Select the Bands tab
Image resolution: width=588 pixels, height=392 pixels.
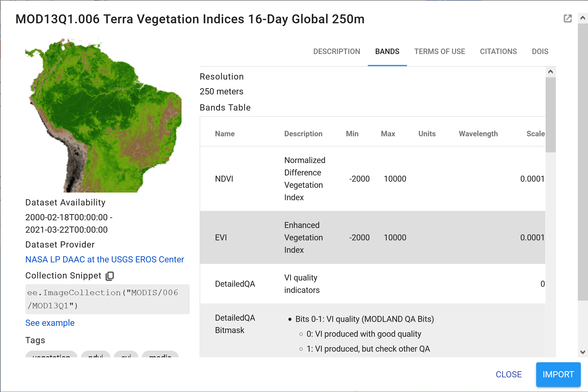(x=387, y=52)
